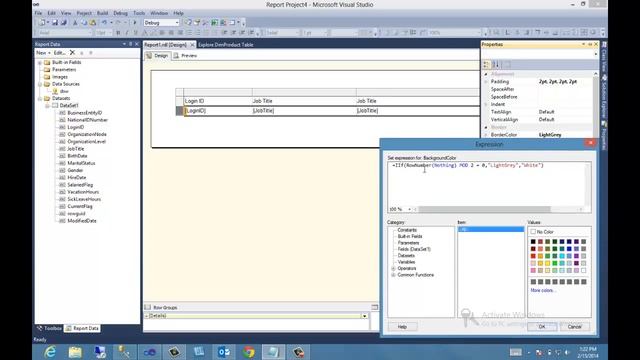This screenshot has height=360, width=640.
Task: Select the Padding property row
Action: coord(538,82)
